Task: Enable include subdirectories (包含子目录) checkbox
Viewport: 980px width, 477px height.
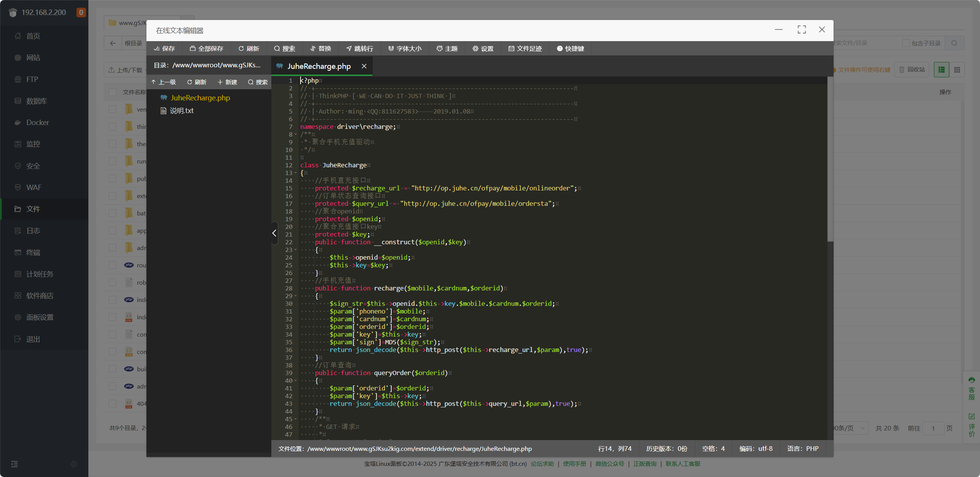Action: [906, 43]
